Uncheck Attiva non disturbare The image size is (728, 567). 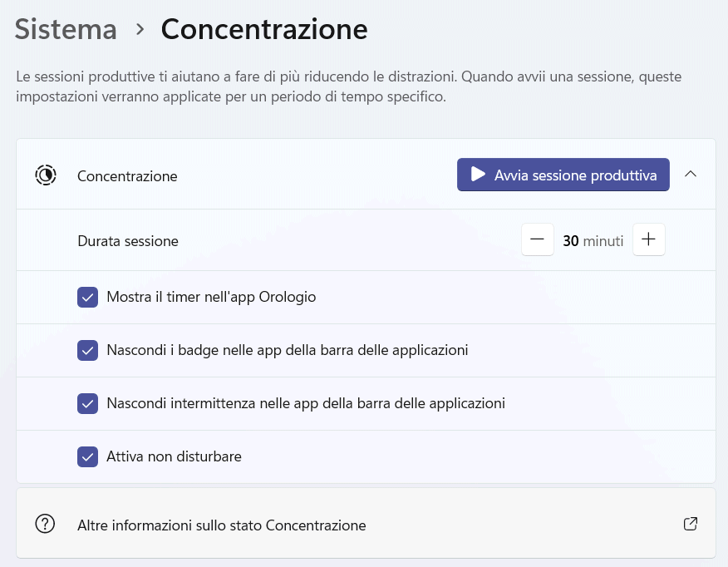click(88, 456)
